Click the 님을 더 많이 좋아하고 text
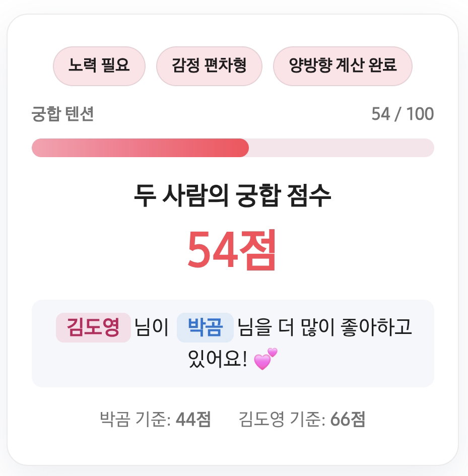 point(324,327)
